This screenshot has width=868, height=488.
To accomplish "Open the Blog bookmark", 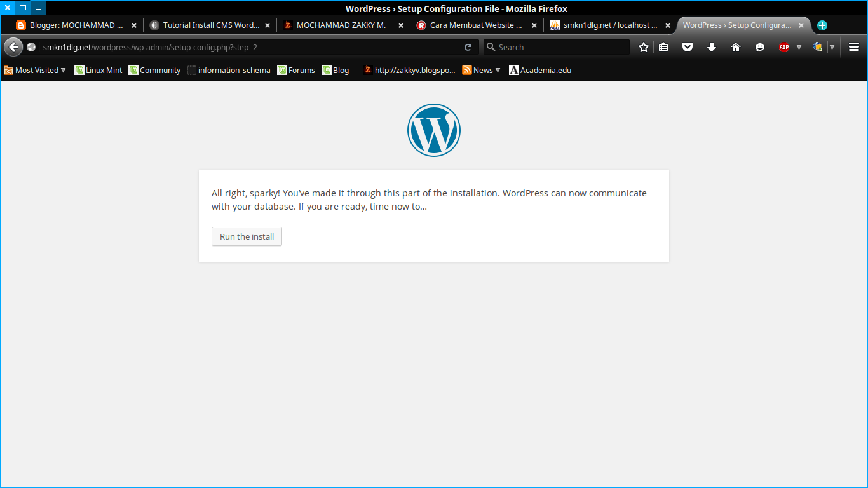I will (x=336, y=71).
